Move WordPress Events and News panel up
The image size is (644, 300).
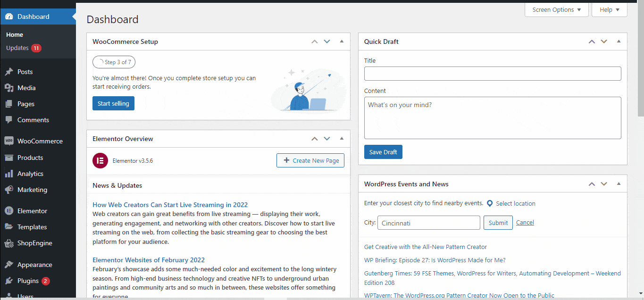(592, 184)
